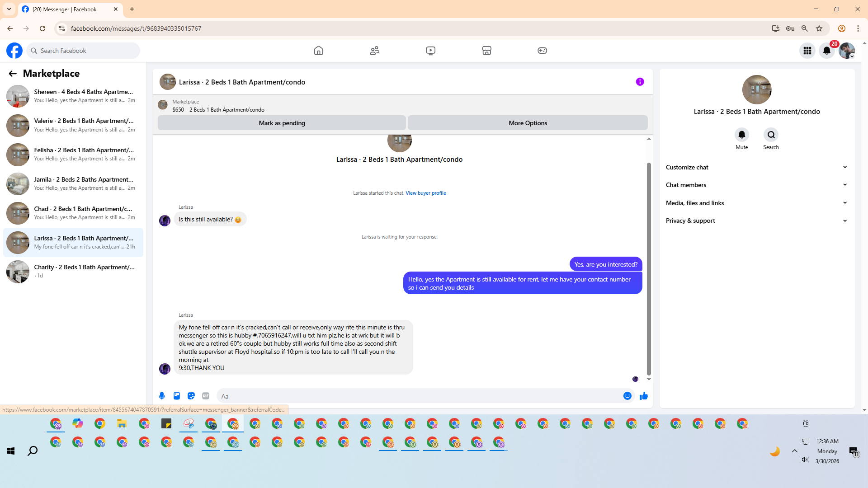Open Valerie 2 Beds 1 Bath conversation
The width and height of the screenshot is (868, 488).
(x=73, y=125)
